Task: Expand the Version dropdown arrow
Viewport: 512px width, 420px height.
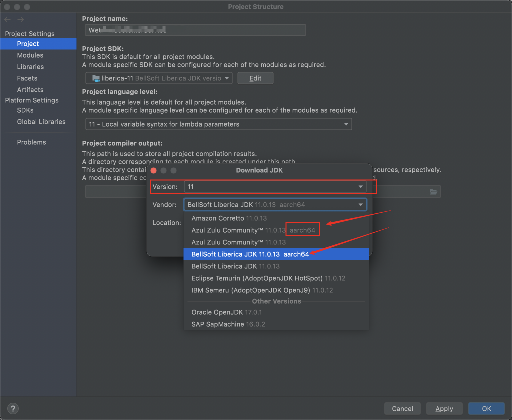Action: 360,187
